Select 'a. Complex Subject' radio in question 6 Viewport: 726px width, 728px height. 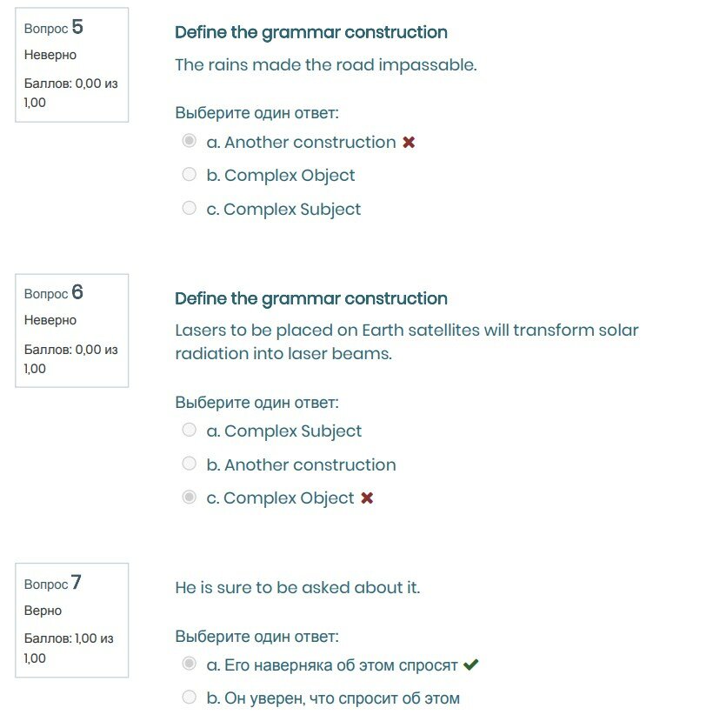189,430
